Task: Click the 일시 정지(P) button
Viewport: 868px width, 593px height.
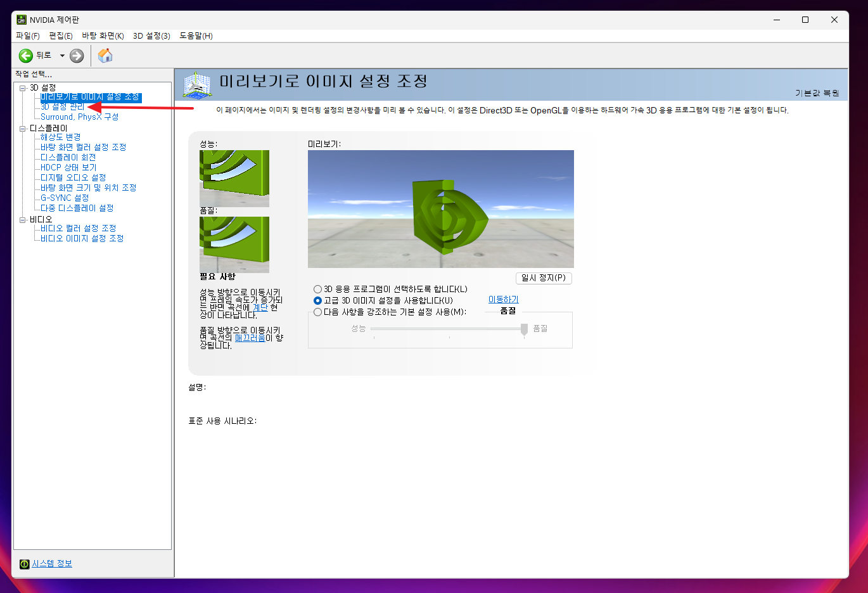Action: pos(544,278)
